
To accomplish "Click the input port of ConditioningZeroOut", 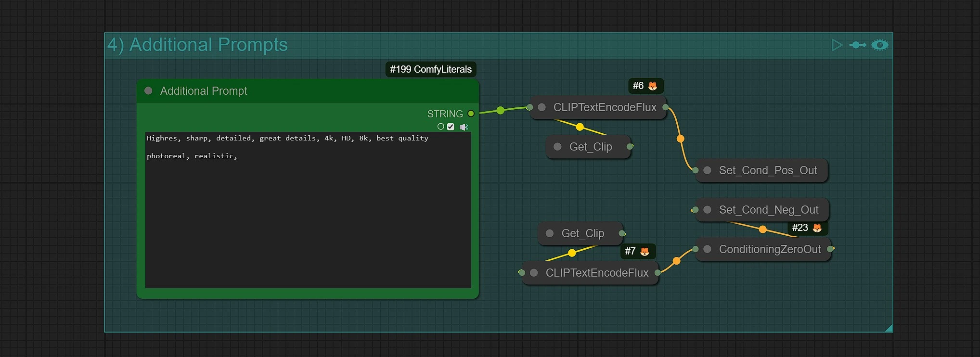I will [695, 249].
